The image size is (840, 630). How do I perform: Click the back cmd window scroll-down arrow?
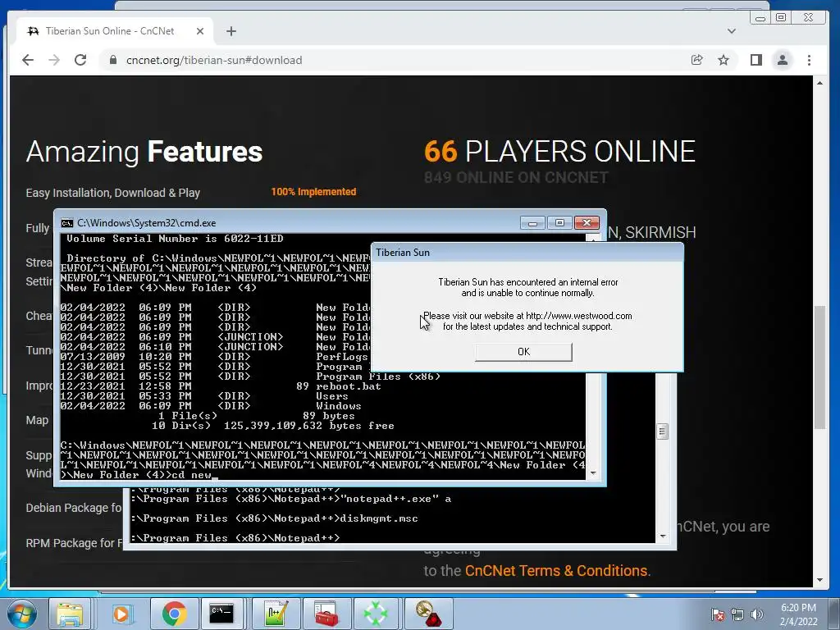pyautogui.click(x=663, y=536)
